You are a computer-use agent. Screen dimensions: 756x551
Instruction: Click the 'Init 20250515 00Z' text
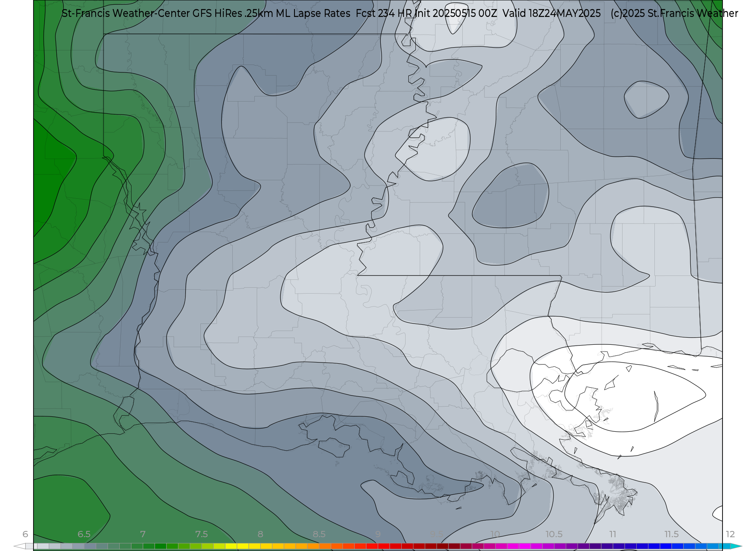tap(456, 13)
